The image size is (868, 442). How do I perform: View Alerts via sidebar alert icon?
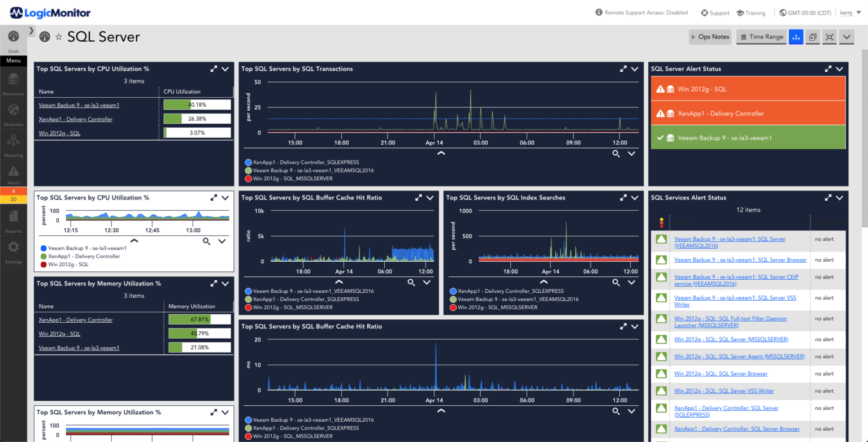[13, 172]
